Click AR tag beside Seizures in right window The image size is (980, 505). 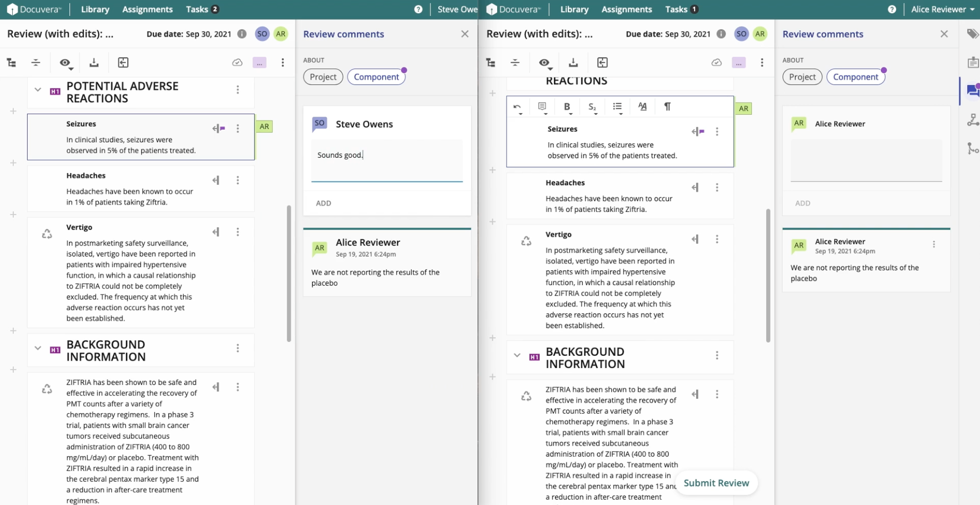pos(743,108)
